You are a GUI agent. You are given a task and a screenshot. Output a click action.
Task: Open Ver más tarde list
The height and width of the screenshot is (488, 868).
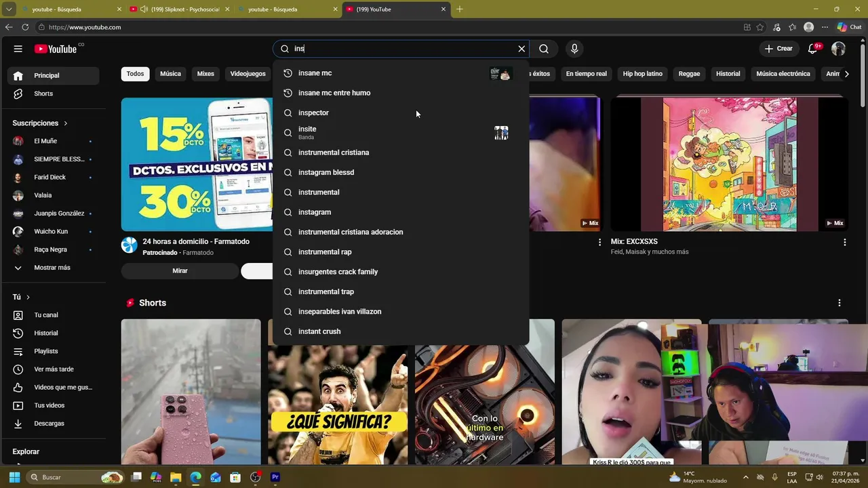click(54, 369)
